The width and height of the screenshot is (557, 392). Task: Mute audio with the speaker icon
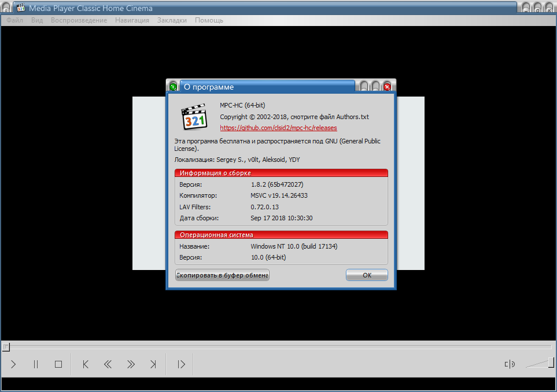[510, 364]
